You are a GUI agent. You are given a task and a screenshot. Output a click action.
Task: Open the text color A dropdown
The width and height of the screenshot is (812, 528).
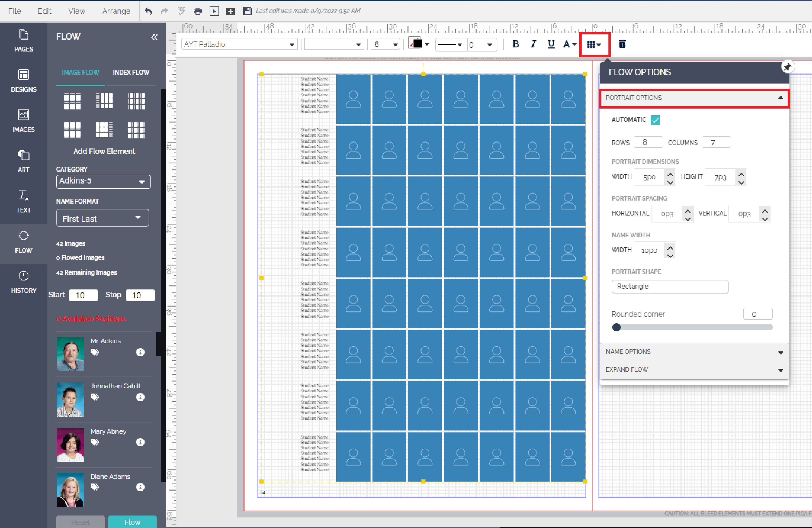tap(569, 44)
